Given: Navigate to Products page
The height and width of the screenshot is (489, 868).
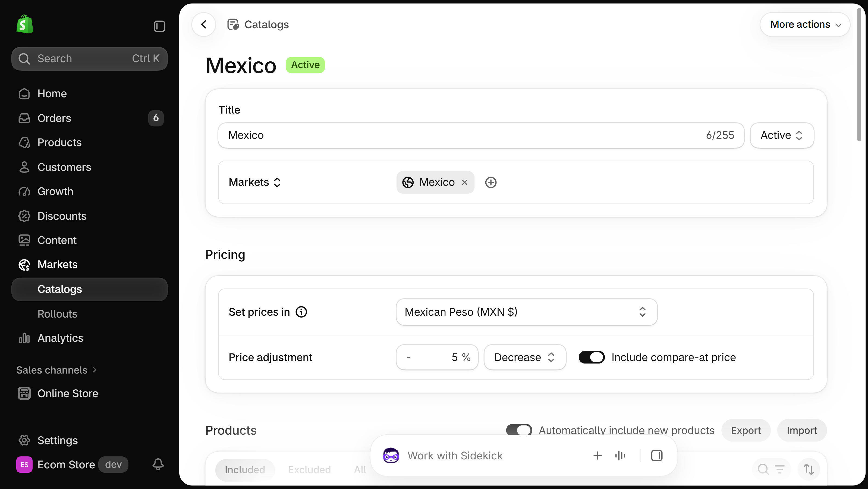Looking at the screenshot, I should (x=90, y=143).
